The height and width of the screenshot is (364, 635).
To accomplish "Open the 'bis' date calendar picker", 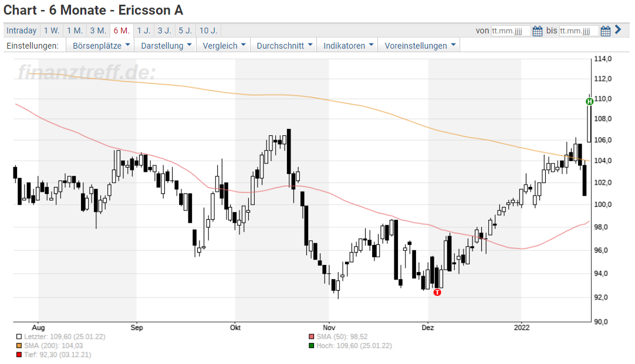I will pos(606,30).
